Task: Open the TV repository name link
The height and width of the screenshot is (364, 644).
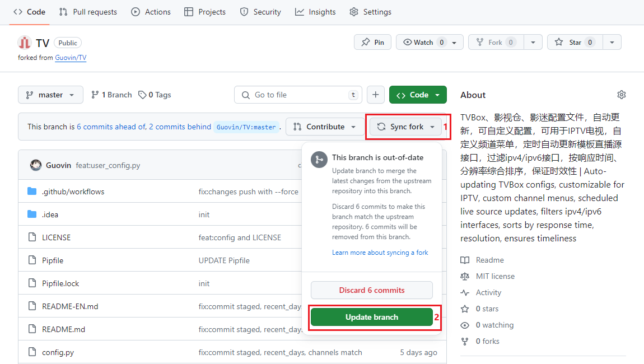Action: click(43, 43)
